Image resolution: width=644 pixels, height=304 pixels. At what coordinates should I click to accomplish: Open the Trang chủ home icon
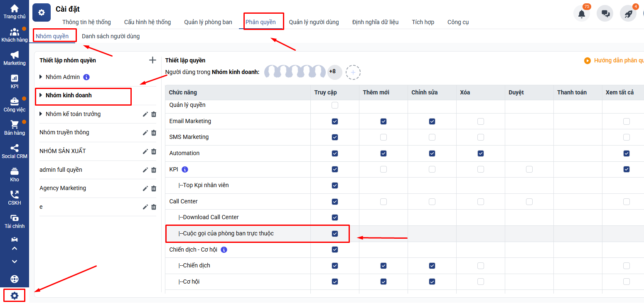click(15, 11)
